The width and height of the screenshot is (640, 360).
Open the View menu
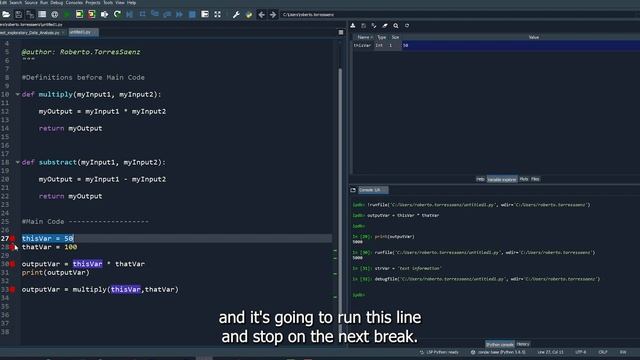click(x=120, y=2)
